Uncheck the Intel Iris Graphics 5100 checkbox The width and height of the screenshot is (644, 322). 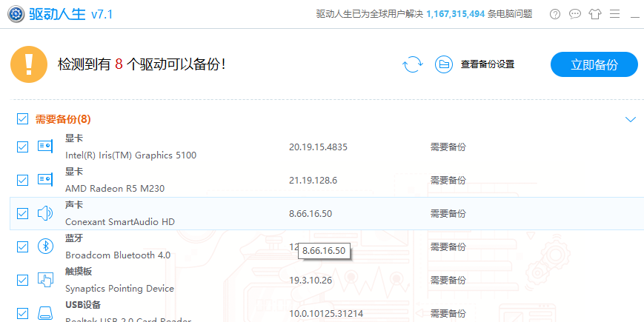(22, 147)
